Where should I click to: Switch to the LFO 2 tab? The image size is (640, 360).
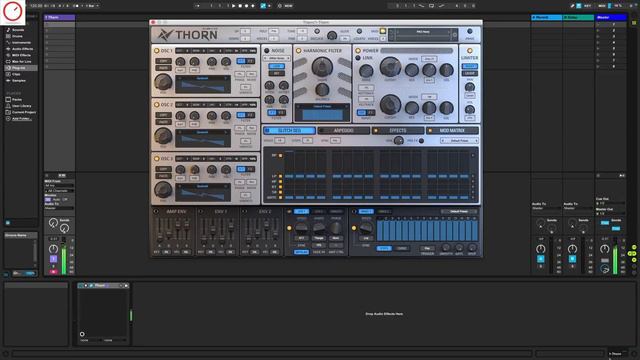[319, 211]
